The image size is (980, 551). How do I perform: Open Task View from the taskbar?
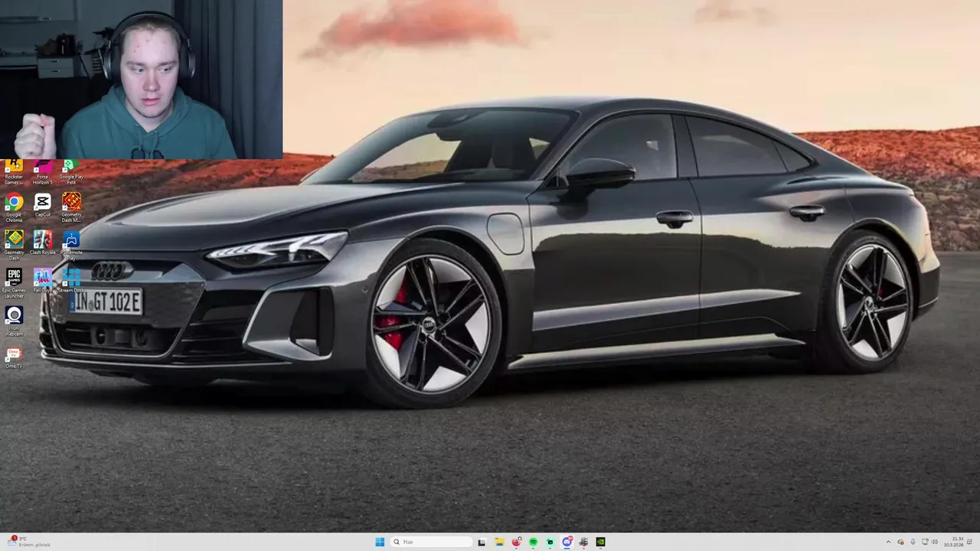[x=482, y=542]
